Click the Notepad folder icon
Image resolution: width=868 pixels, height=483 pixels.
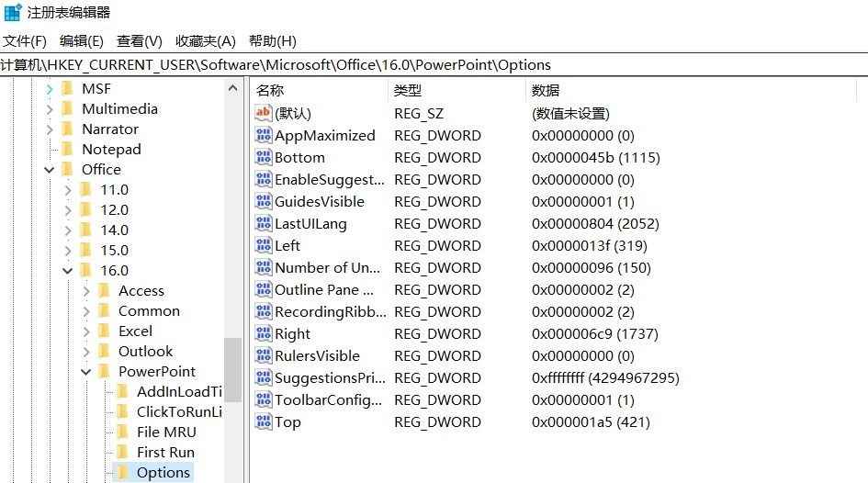coord(68,149)
